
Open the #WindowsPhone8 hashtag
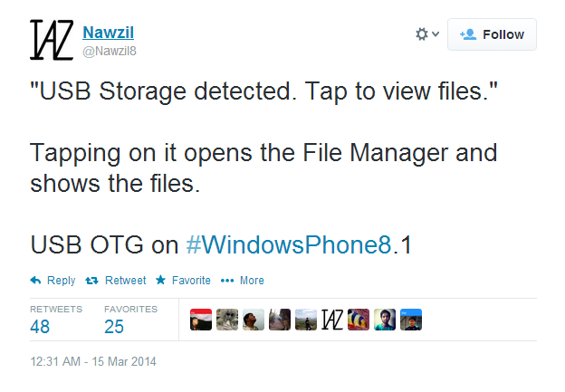point(289,244)
